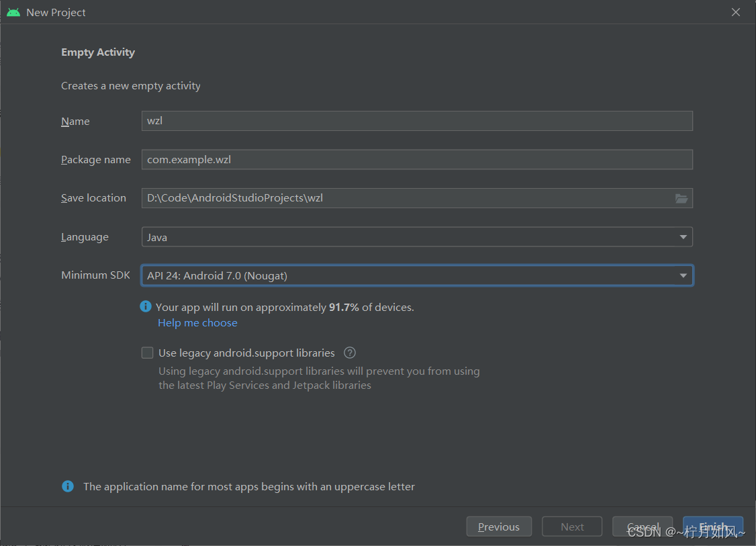Click the help question mark beside legacy libraries
Screen dimensions: 756x546
tap(350, 353)
